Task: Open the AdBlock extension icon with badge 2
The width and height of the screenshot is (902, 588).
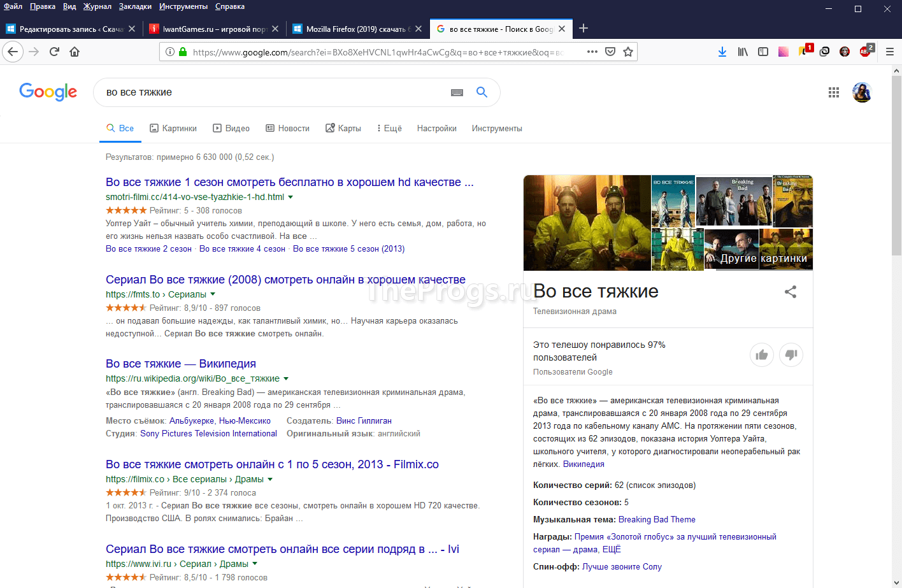Action: pyautogui.click(x=866, y=51)
